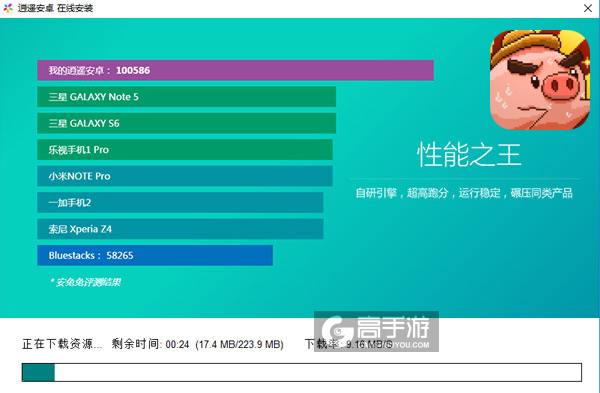
Task: Click the pig game app icon
Action: (x=540, y=80)
